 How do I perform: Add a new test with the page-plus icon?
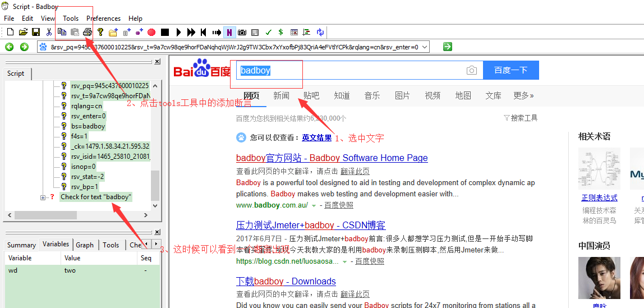pos(127,32)
